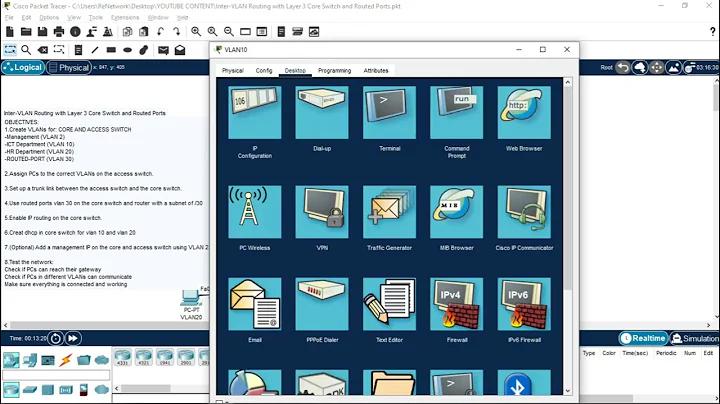Click the Open file toolbar icon
This screenshot has height=404, width=720.
coord(26,32)
